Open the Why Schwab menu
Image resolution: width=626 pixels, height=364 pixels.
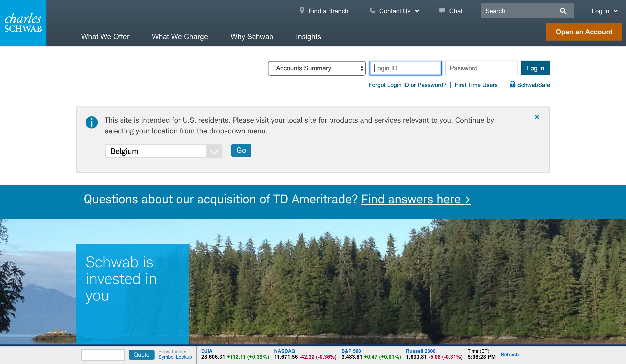click(x=252, y=37)
